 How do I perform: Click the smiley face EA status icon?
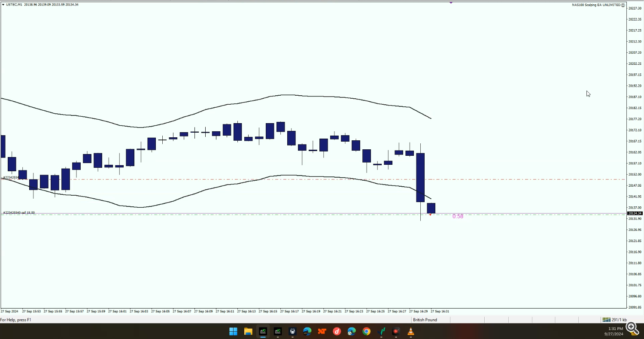point(623,5)
